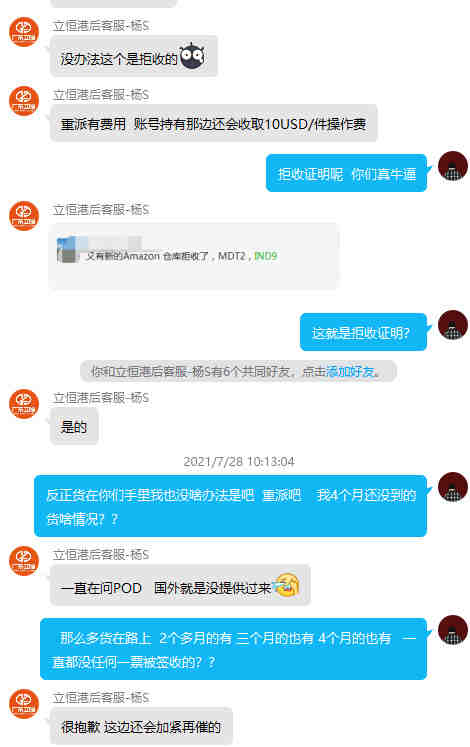The image size is (470, 747).
Task: Open the Amazon 仓库拒收 image message
Action: (x=193, y=256)
